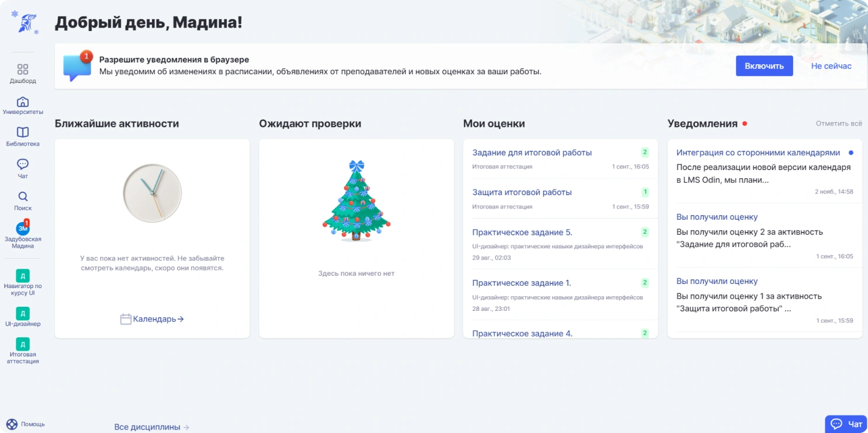This screenshot has width=868, height=433.
Task: Click the Поиск magnifier icon
Action: [23, 196]
